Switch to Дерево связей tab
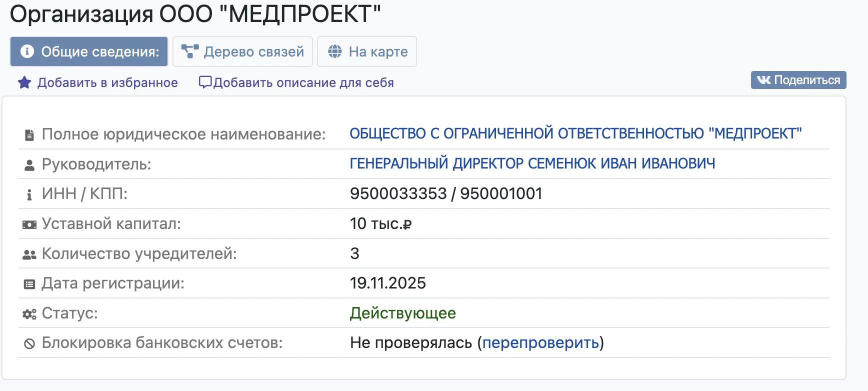The image size is (868, 391). (242, 51)
